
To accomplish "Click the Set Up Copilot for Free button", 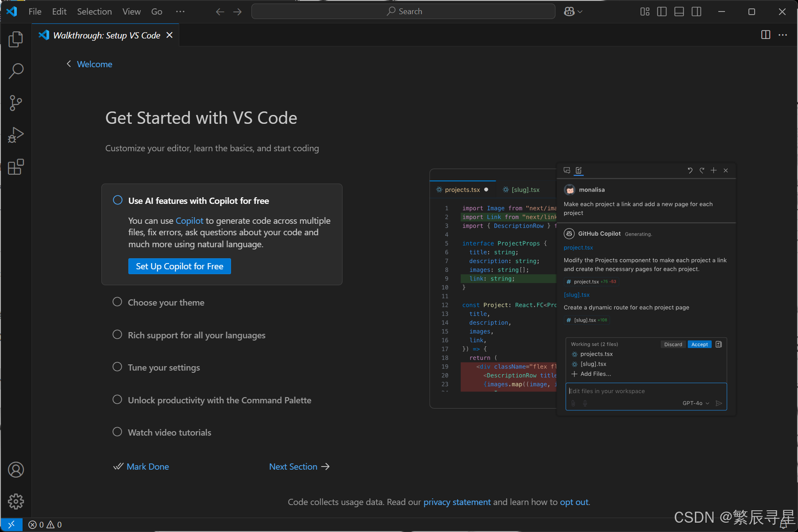I will pos(179,266).
